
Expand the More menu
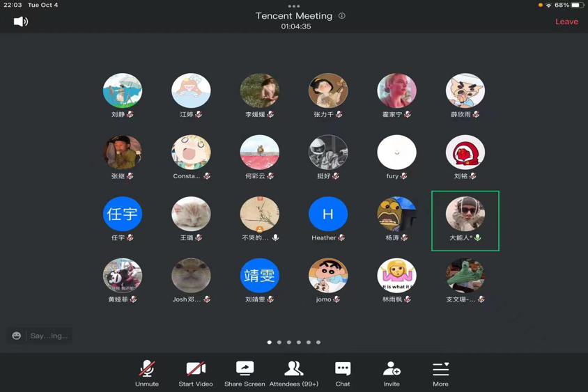(x=440, y=373)
